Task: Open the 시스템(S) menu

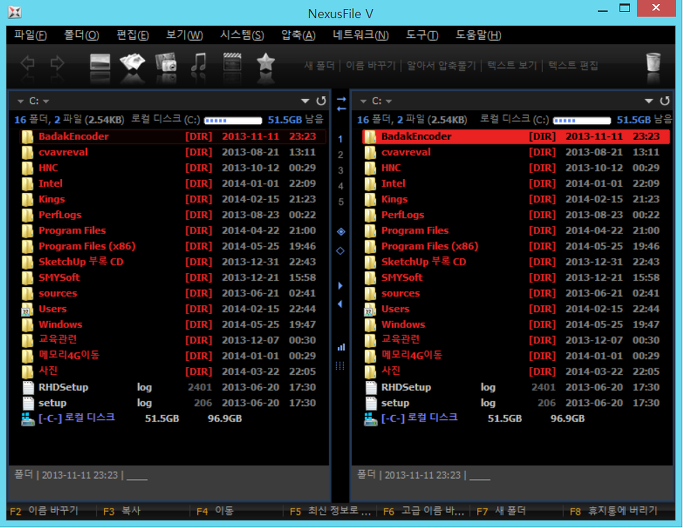Action: tap(242, 35)
